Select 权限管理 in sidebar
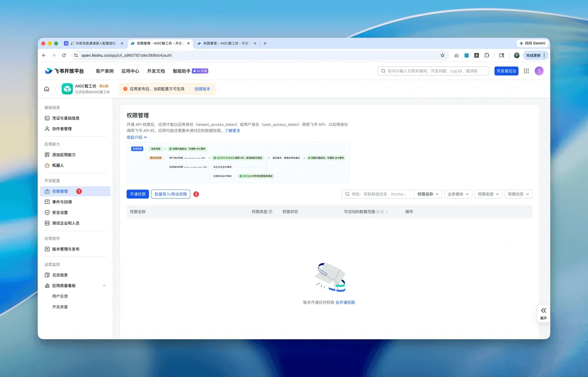Image resolution: width=588 pixels, height=377 pixels. coord(75,191)
